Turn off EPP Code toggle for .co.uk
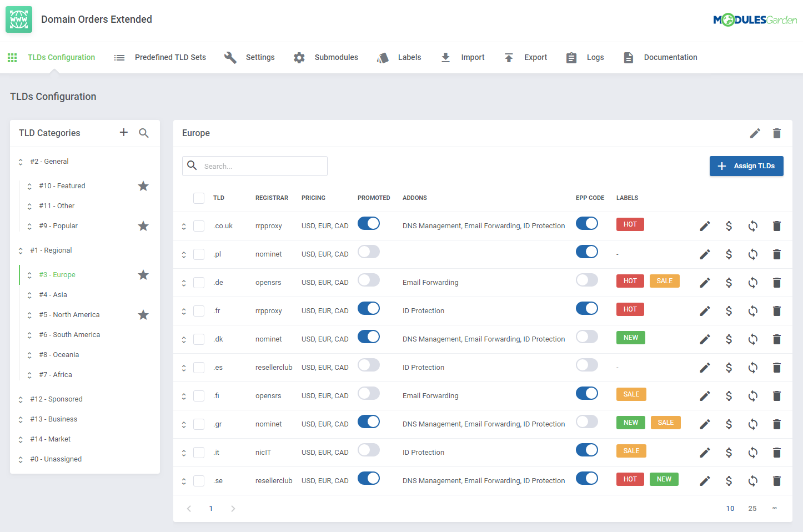Screen dimensions: 803x532 [x=586, y=224]
